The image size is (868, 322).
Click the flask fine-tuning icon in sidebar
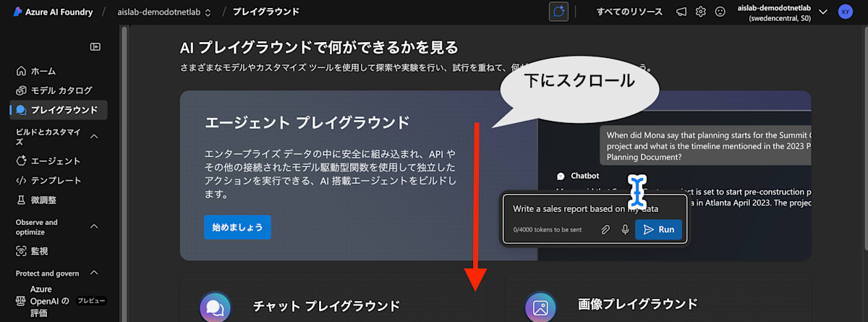[x=21, y=200]
